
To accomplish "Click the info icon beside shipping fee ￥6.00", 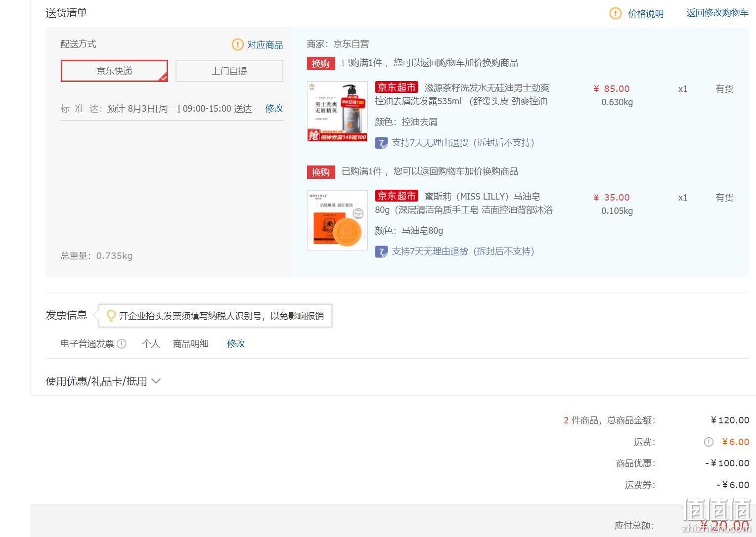I will pos(709,442).
